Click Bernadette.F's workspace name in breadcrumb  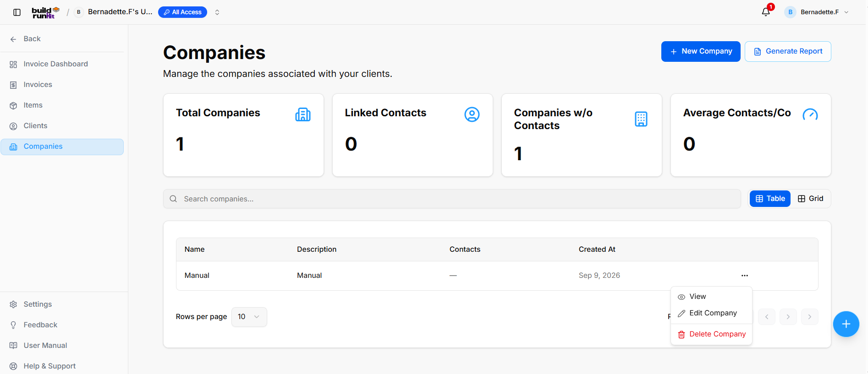(x=120, y=12)
